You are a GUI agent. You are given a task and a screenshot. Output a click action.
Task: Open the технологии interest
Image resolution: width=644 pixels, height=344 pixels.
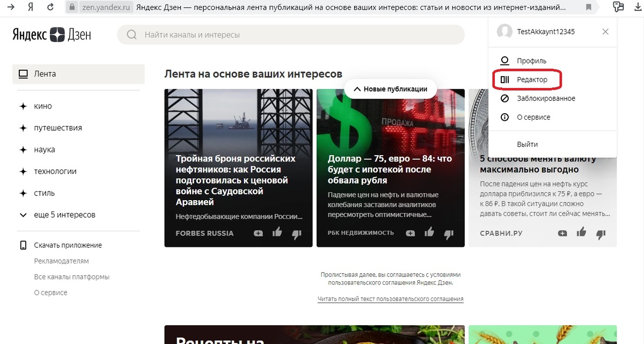(x=55, y=171)
